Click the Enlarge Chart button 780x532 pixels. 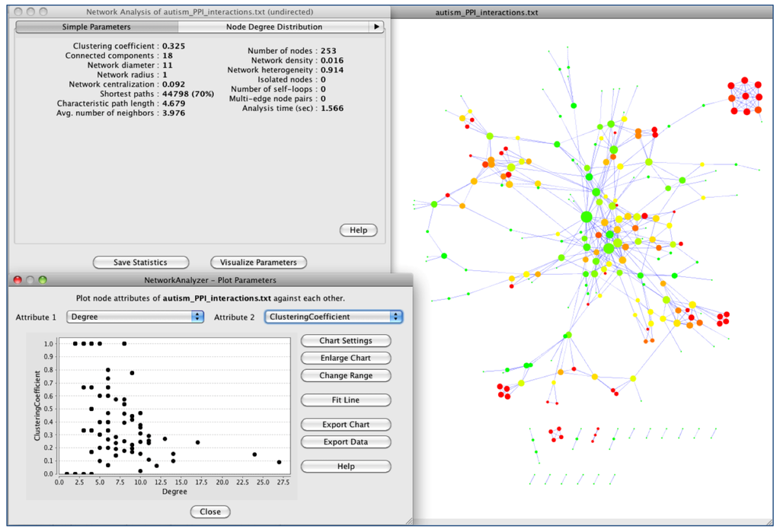346,358
